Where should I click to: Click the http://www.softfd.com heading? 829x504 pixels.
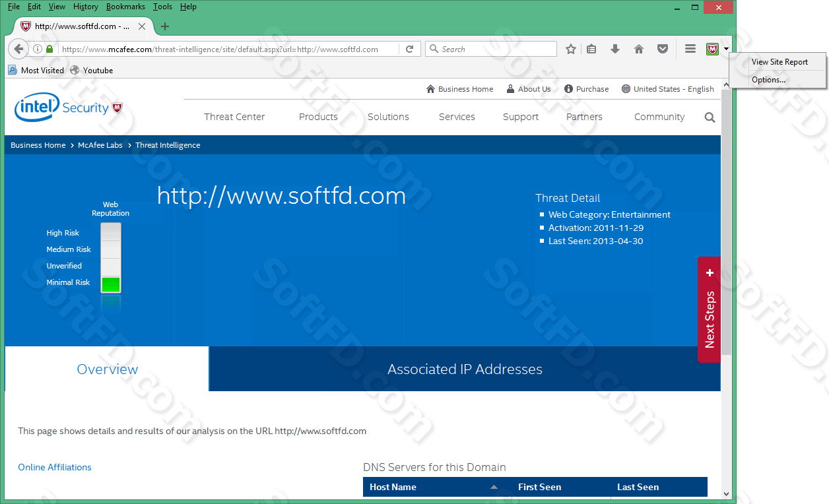(x=281, y=196)
